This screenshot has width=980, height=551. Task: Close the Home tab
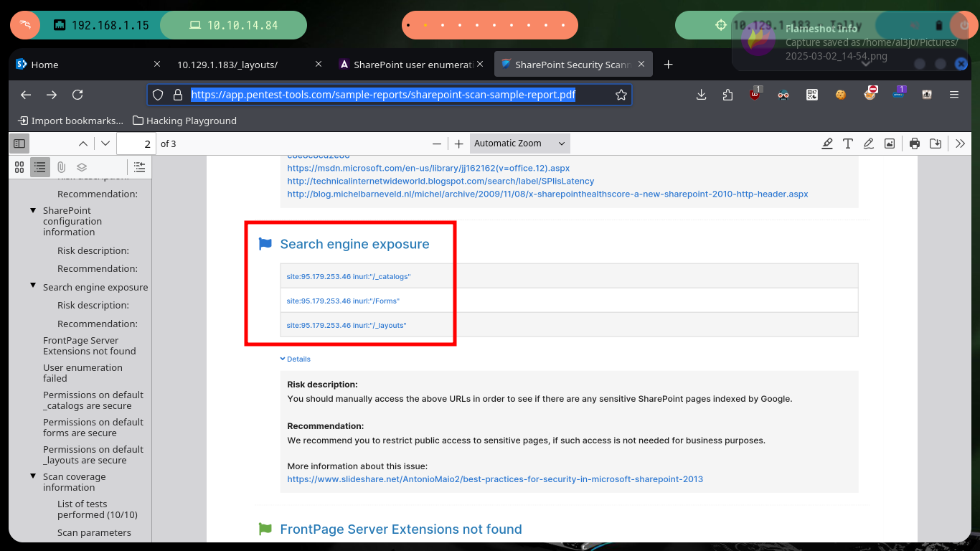(x=157, y=65)
